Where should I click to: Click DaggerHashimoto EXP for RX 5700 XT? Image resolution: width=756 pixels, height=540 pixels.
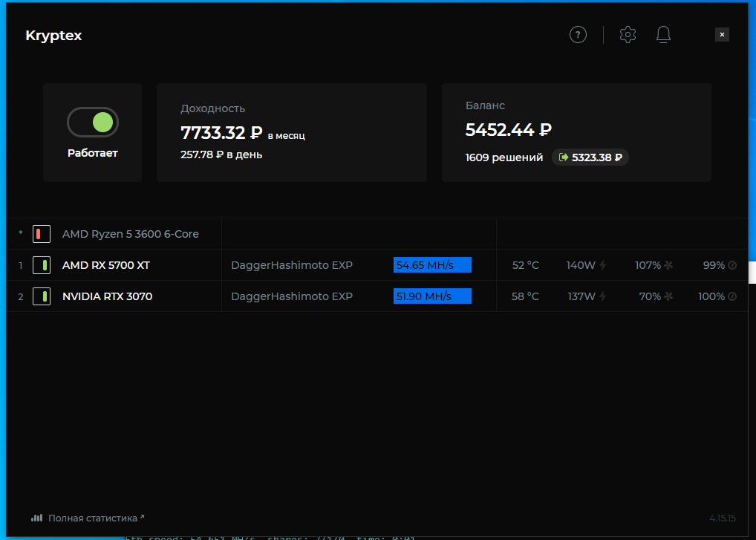(x=292, y=265)
